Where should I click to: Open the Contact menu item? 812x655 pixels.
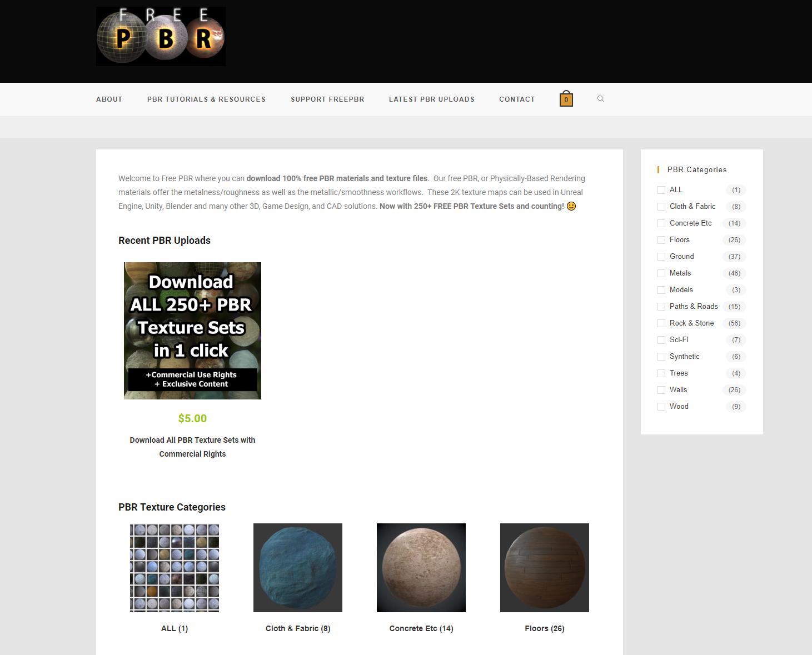pos(517,99)
